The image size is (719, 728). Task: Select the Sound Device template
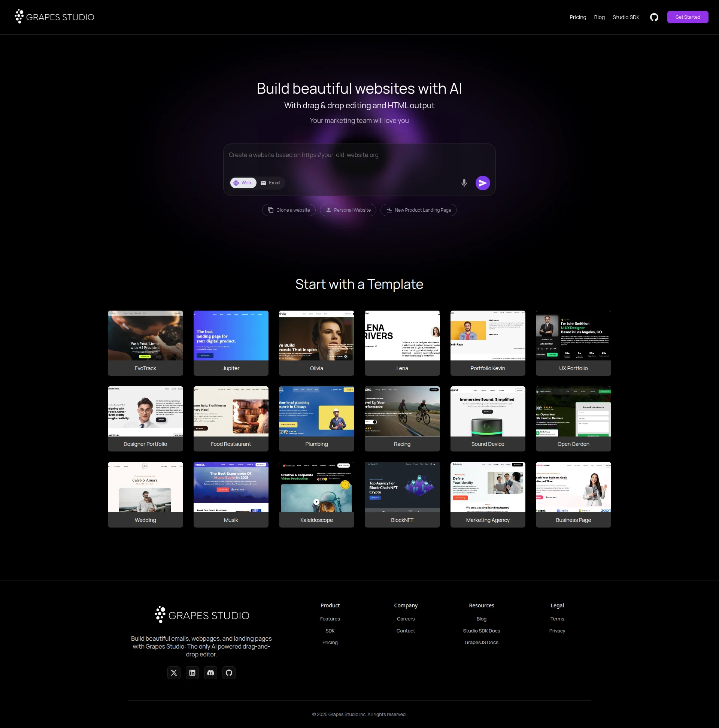pos(488,419)
